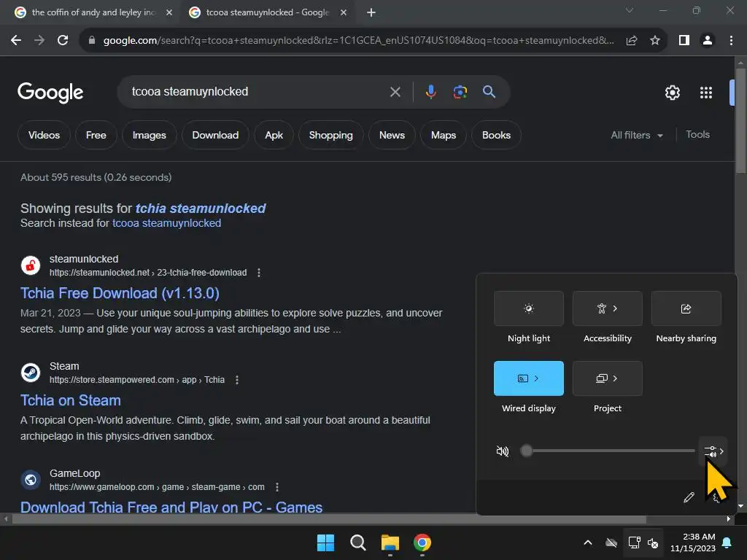Screen dimensions: 747x560
Task: Open more options for steamunlocked result
Action: tap(259, 273)
